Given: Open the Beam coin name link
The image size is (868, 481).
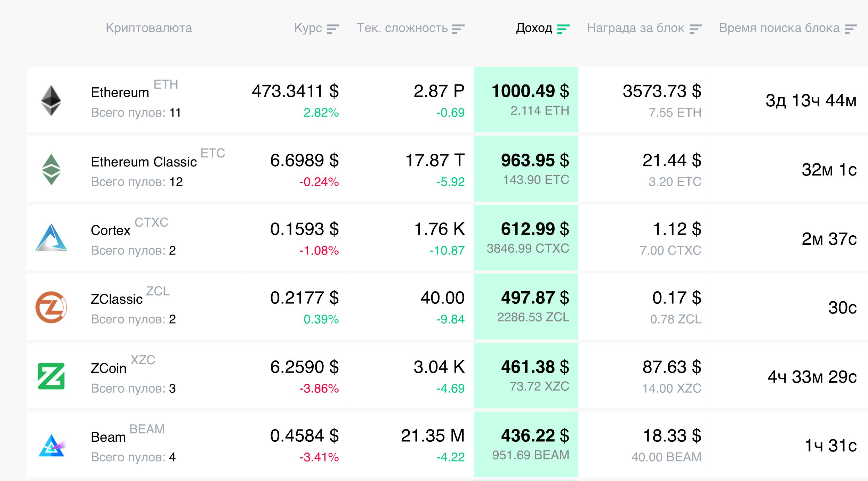Looking at the screenshot, I should pos(108,437).
